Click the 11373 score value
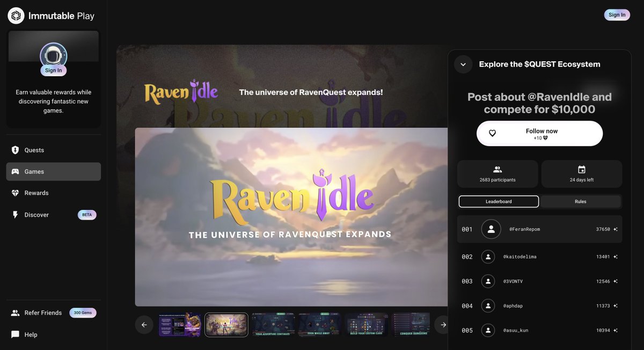This screenshot has width=644, height=350. (x=603, y=306)
